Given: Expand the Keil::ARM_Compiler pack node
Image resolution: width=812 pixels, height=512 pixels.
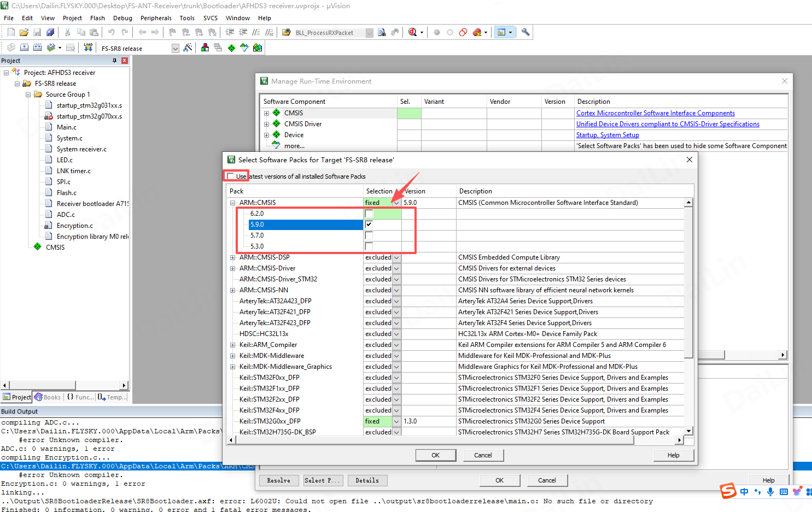Looking at the screenshot, I should [232, 345].
